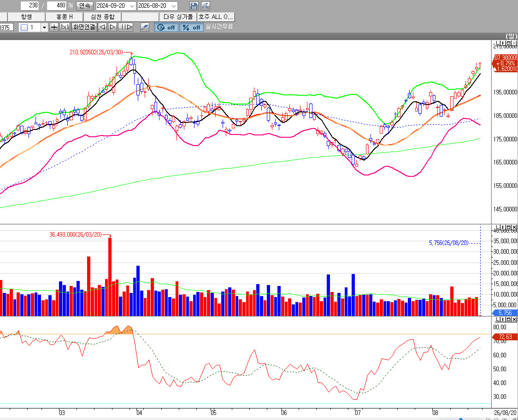Click the 165,00000 price axis value
The height and width of the screenshot is (420, 518).
click(505, 162)
